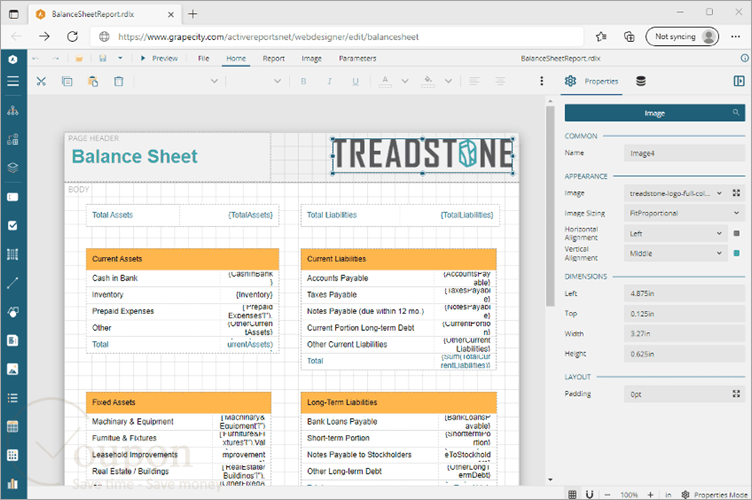The height and width of the screenshot is (500, 752).
Task: Toggle measurement unit 'in' in status bar
Action: [668, 494]
